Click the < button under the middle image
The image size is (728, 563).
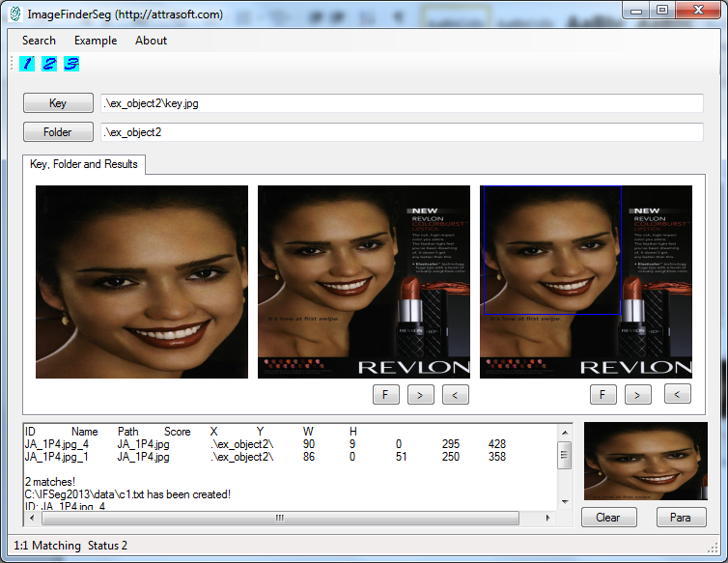click(x=456, y=395)
